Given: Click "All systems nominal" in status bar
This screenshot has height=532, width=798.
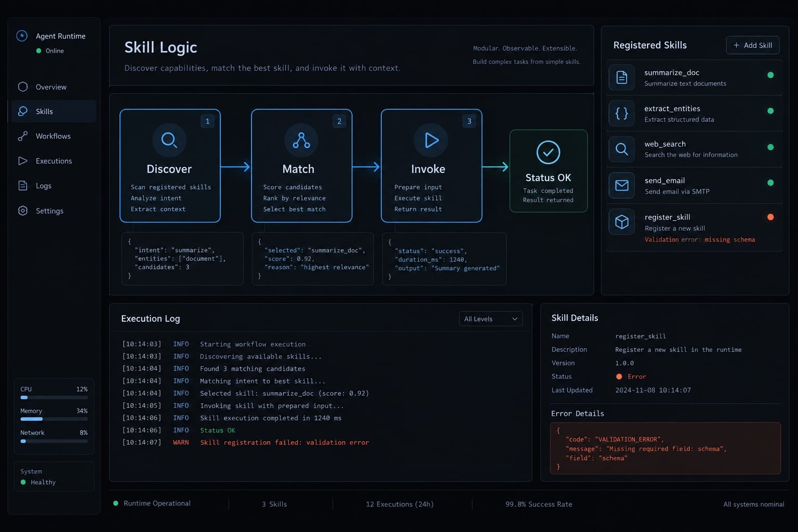Looking at the screenshot, I should tap(754, 504).
